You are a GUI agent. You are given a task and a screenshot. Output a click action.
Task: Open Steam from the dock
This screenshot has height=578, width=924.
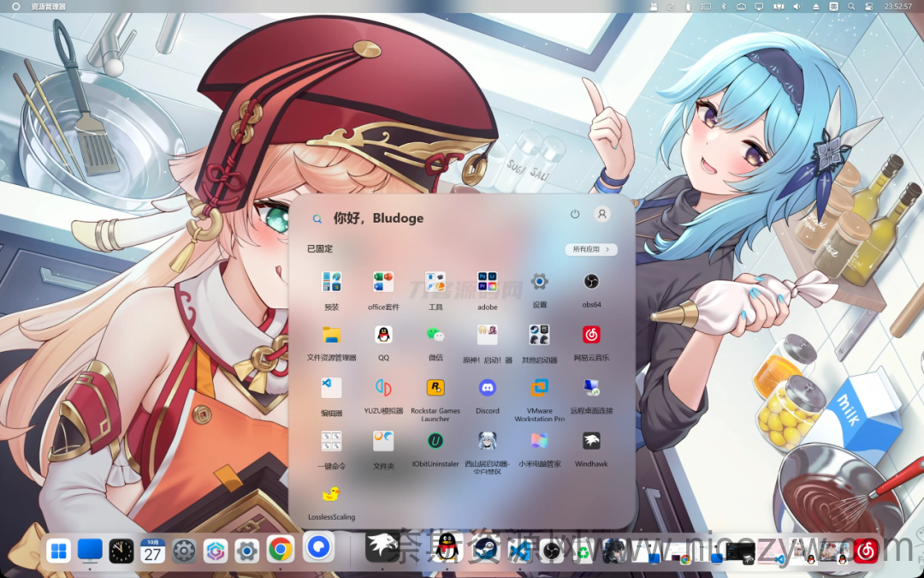pyautogui.click(x=488, y=551)
